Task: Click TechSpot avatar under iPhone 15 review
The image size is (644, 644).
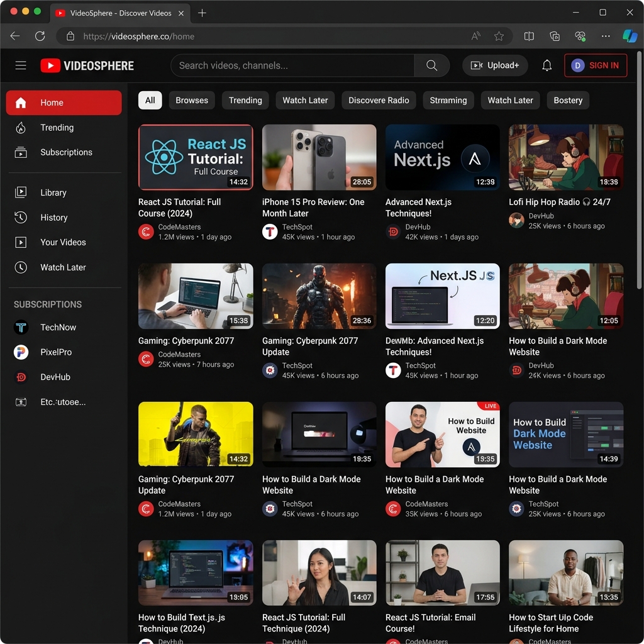Action: coord(270,232)
